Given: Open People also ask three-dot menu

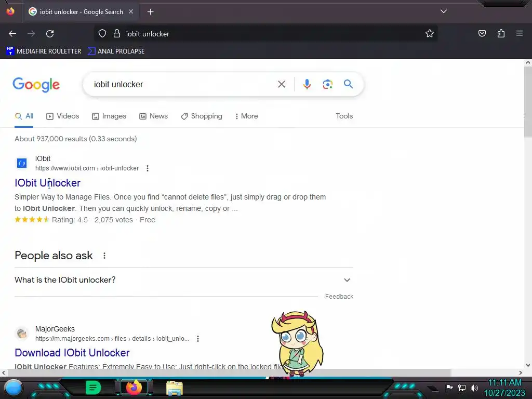Looking at the screenshot, I should click(x=104, y=256).
